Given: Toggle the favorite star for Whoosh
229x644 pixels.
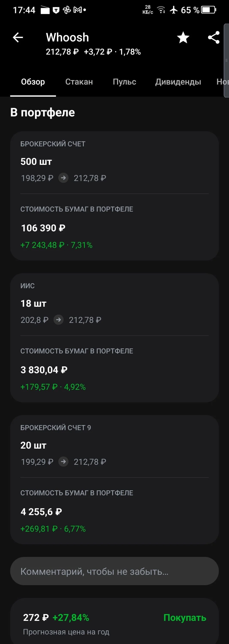Looking at the screenshot, I should click(x=183, y=38).
